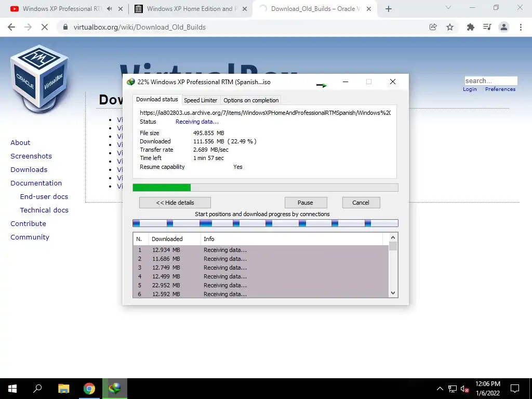Image resolution: width=532 pixels, height=399 pixels.
Task: Click the Info column header
Action: (292, 239)
